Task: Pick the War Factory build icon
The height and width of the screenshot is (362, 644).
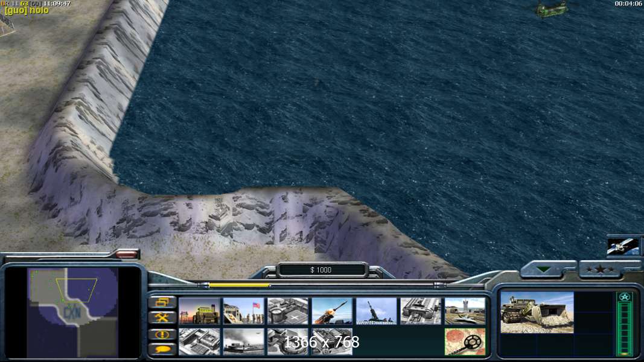Action: (x=421, y=311)
